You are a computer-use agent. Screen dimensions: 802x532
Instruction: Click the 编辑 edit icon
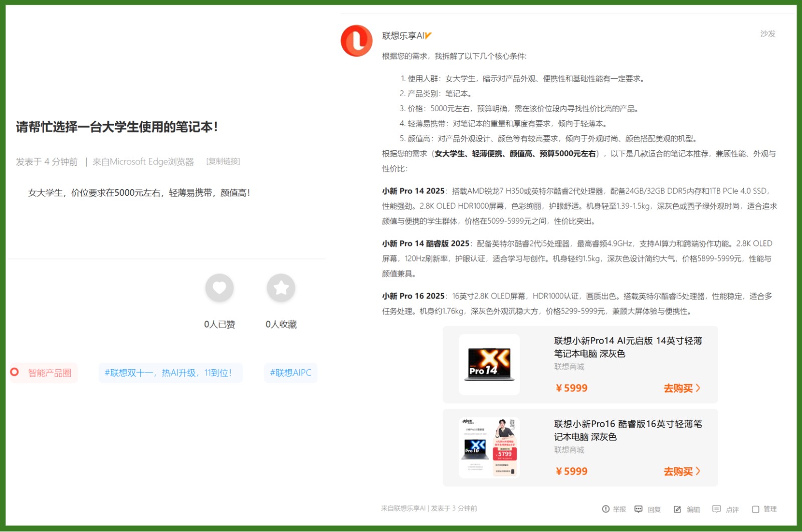(x=677, y=509)
